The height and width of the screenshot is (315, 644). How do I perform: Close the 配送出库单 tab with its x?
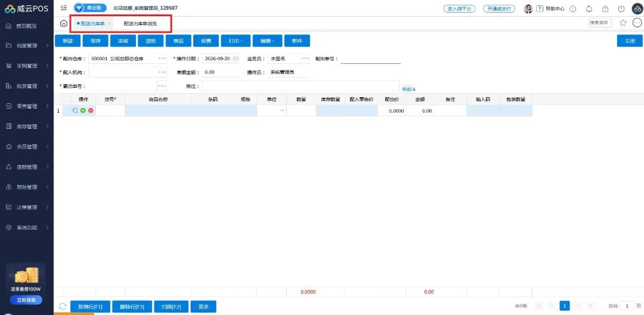pyautogui.click(x=109, y=23)
